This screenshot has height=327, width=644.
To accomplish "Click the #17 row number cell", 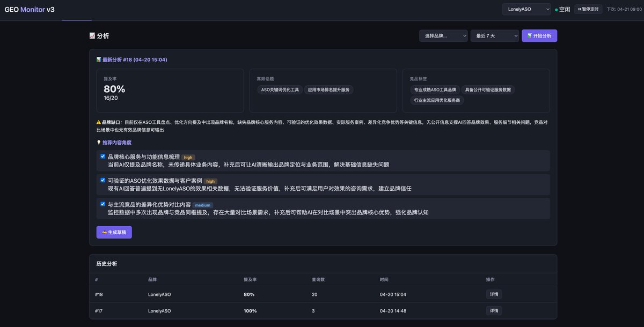I will pos(99,310).
